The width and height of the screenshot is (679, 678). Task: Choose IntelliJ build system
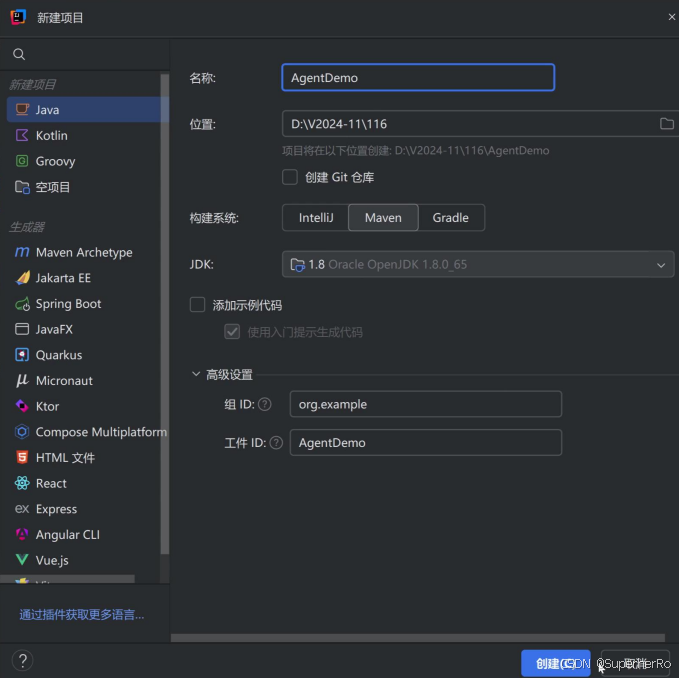pyautogui.click(x=316, y=217)
